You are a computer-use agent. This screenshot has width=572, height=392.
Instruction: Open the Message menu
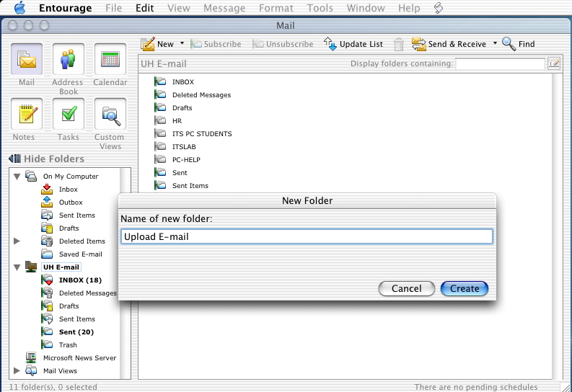(224, 8)
